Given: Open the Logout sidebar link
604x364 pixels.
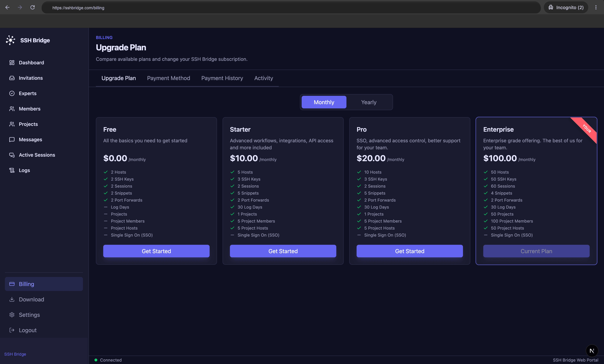Looking at the screenshot, I should pyautogui.click(x=44, y=330).
